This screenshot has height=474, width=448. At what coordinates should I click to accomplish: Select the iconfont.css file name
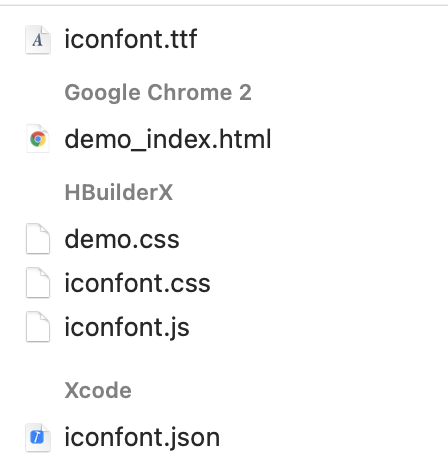coord(137,283)
